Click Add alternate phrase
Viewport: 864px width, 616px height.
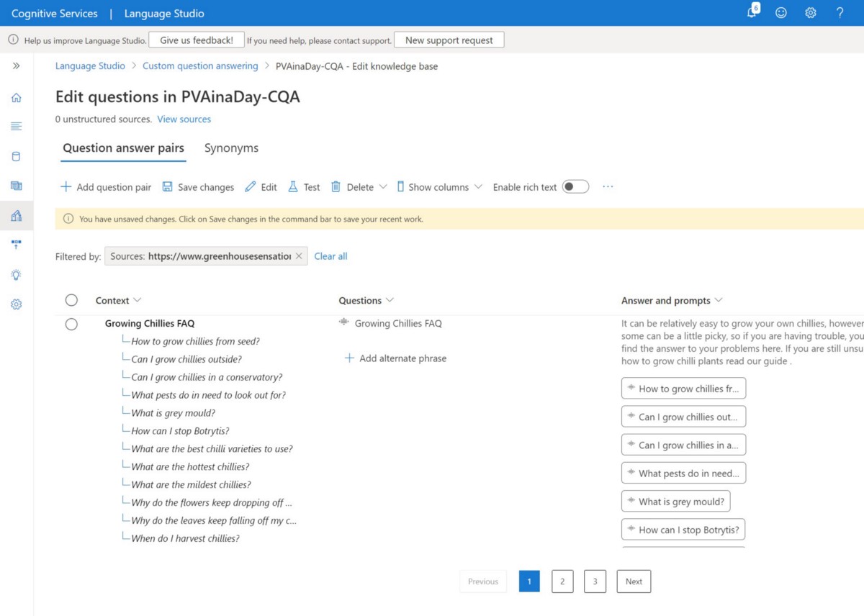395,358
